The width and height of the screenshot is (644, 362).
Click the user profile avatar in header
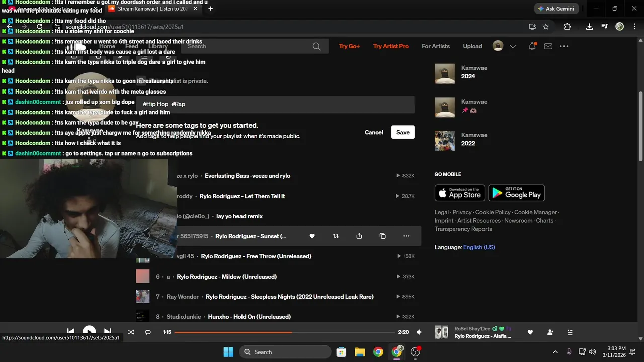coord(498,46)
